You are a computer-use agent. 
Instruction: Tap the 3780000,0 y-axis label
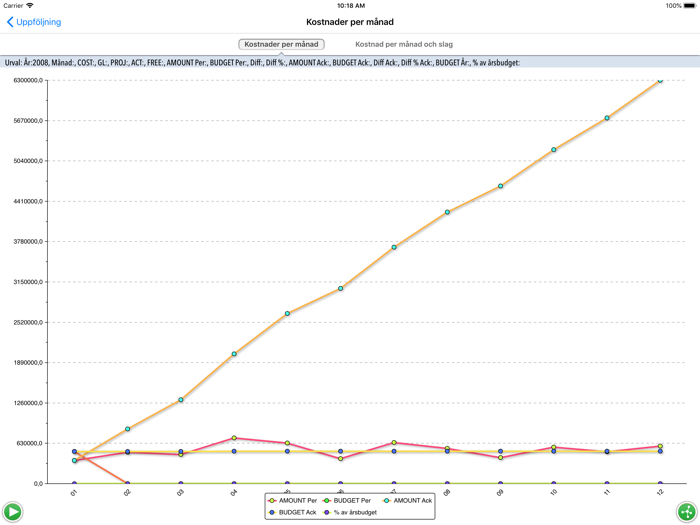28,242
